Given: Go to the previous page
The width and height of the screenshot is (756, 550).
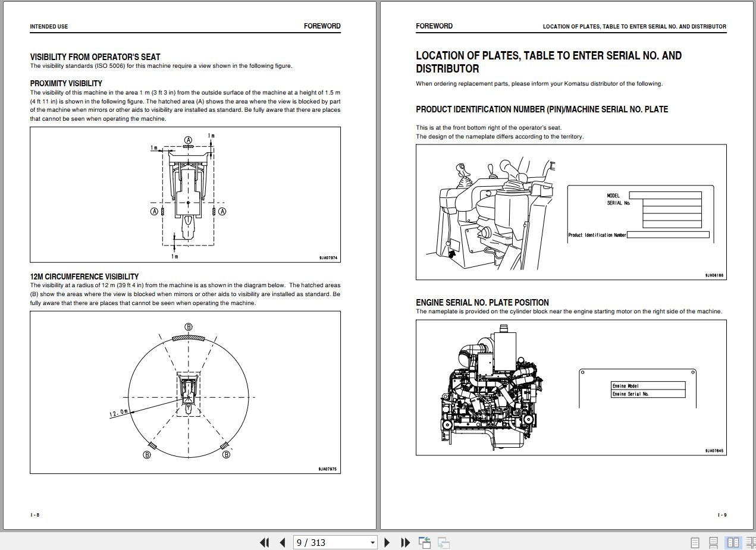Looking at the screenshot, I should coord(283,542).
